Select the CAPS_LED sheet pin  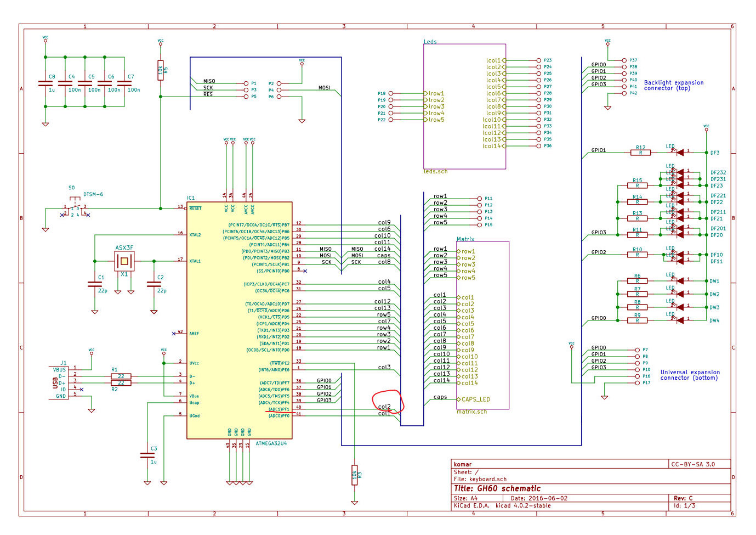pyautogui.click(x=475, y=399)
